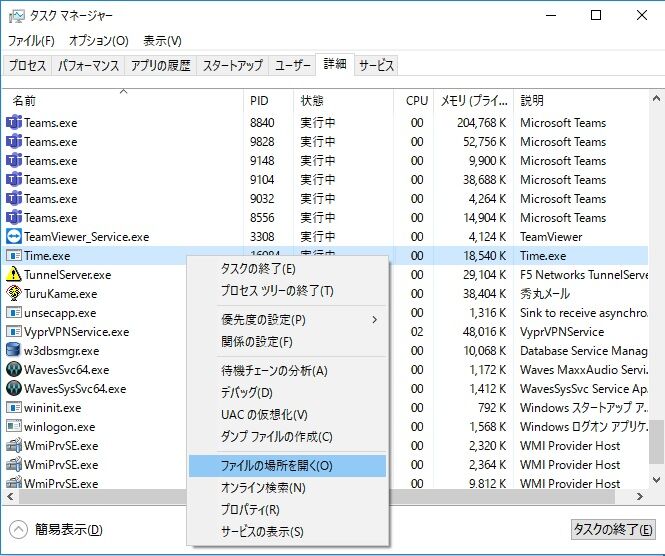Choose デバッグ(D) menu entry
The width and height of the screenshot is (665, 556).
288,393
